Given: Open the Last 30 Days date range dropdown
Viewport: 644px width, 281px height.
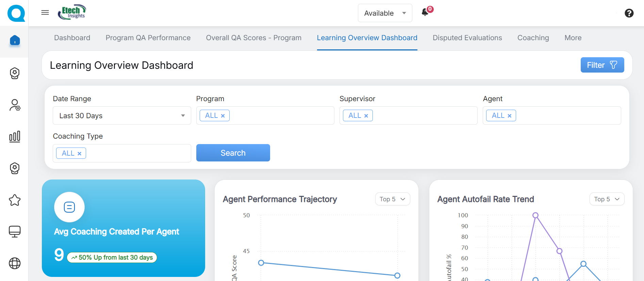Looking at the screenshot, I should [x=122, y=116].
